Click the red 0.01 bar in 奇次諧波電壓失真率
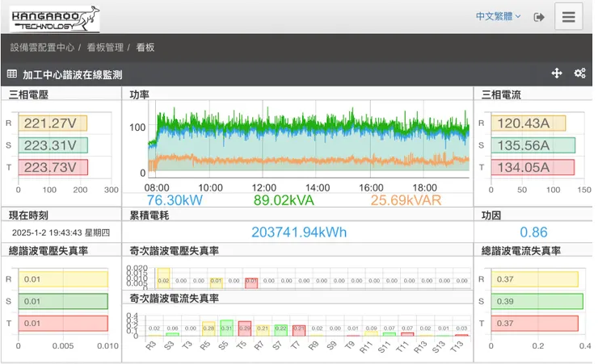598x364 pixels. click(251, 283)
